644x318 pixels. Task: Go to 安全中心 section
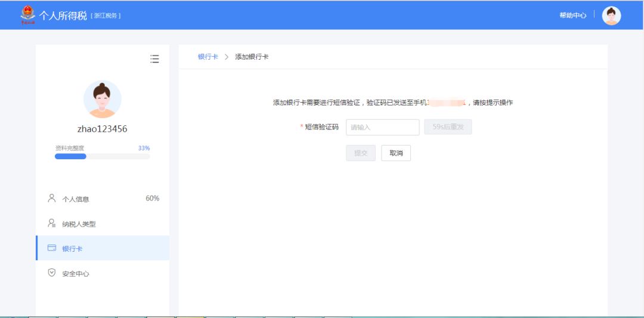pos(76,273)
